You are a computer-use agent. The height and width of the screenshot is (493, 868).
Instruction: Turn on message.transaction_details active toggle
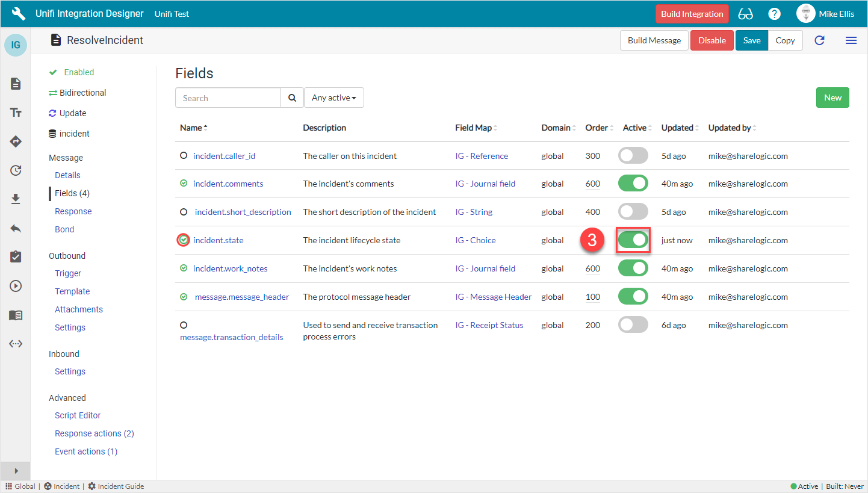point(633,325)
